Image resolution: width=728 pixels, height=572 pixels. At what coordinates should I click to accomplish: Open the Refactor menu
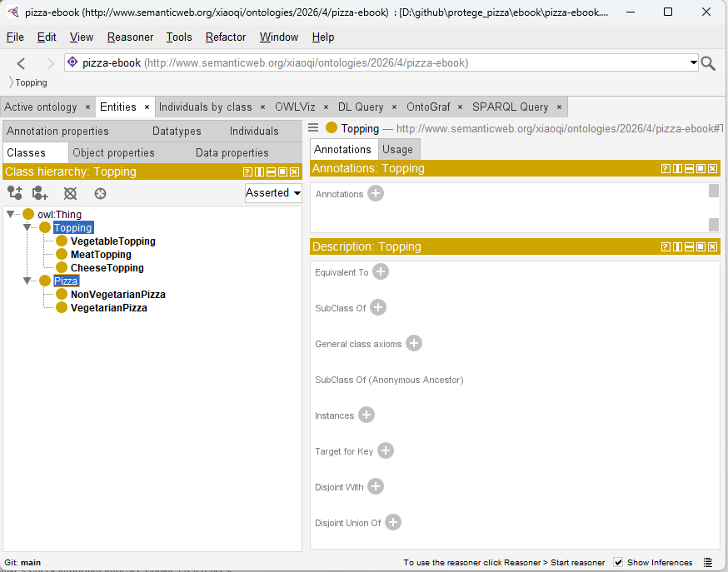pyautogui.click(x=226, y=37)
